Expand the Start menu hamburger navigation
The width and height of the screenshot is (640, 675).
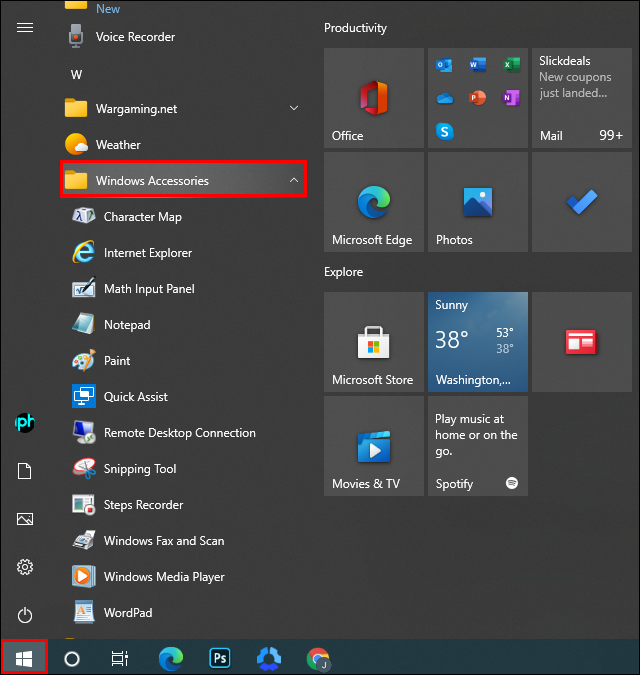coord(25,28)
